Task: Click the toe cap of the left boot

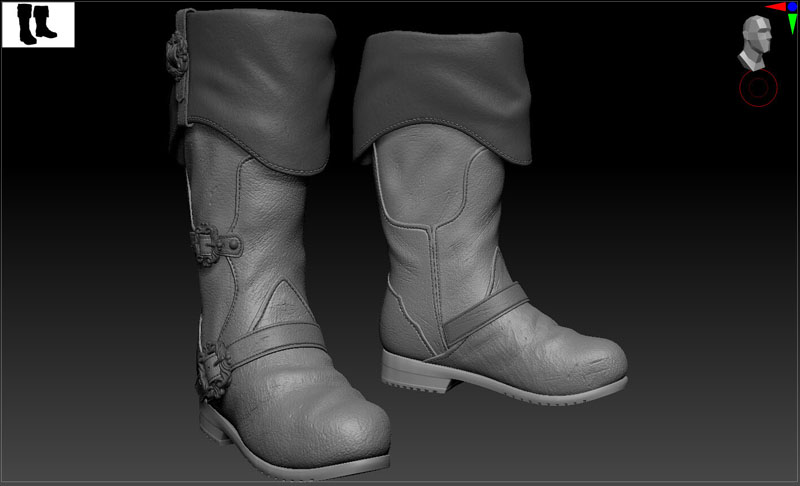Action: click(x=340, y=420)
